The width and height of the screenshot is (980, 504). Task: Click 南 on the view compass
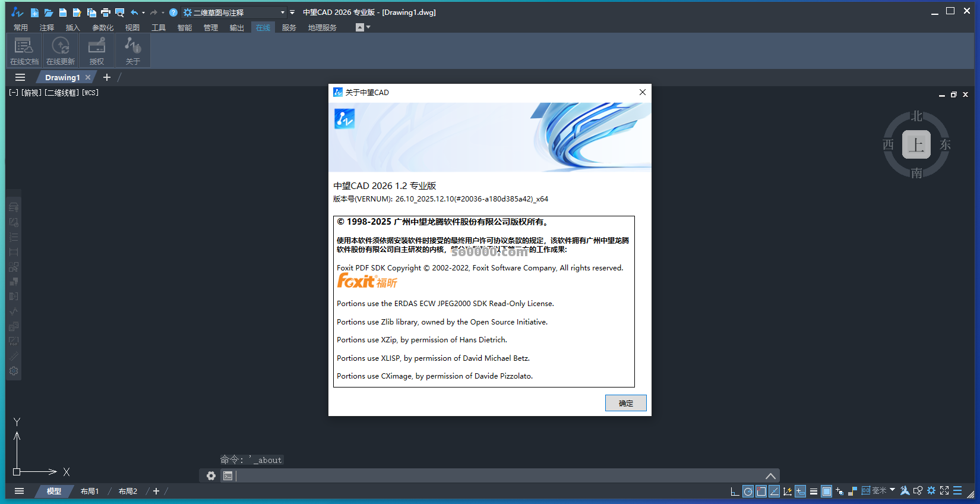(x=916, y=173)
